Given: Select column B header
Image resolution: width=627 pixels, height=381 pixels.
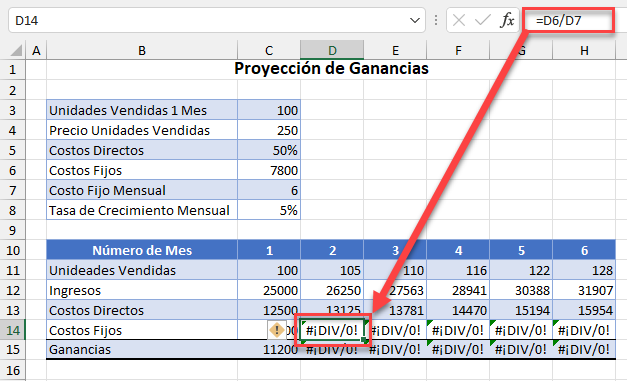Looking at the screenshot, I should tap(142, 50).
